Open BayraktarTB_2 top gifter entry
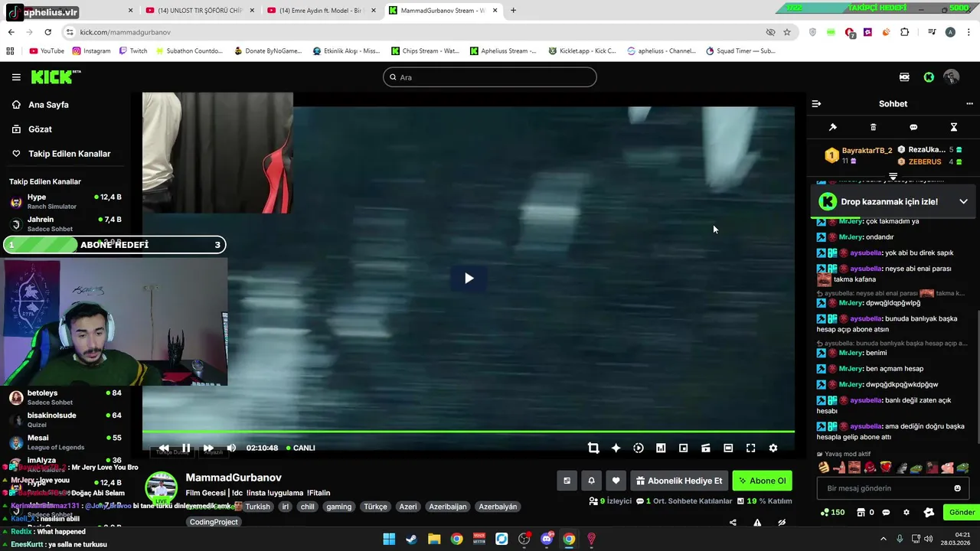 [x=859, y=155]
